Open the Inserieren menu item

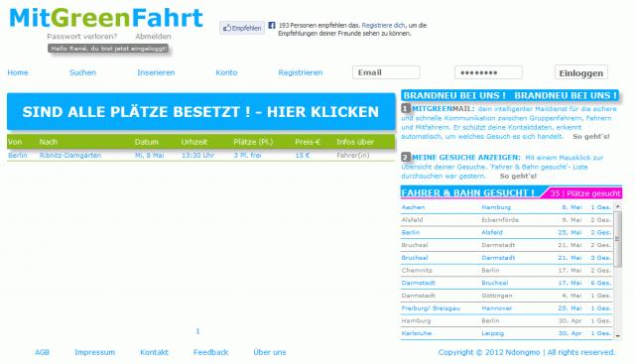coord(156,72)
